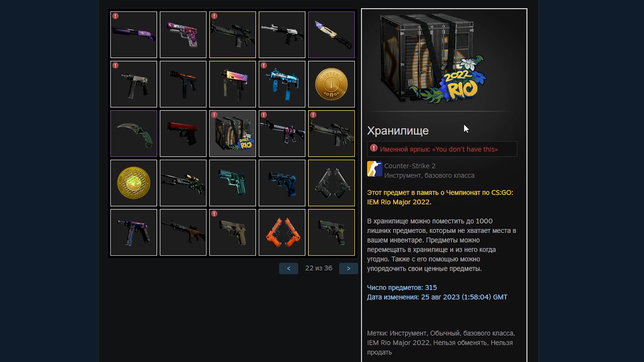Select the white AK-style rifle item
The width and height of the screenshot is (644, 362).
point(282,35)
